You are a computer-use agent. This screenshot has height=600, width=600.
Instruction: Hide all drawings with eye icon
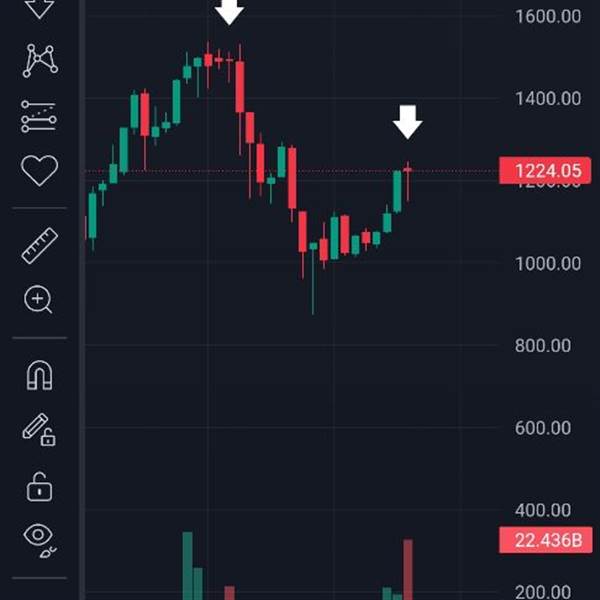coord(39,540)
